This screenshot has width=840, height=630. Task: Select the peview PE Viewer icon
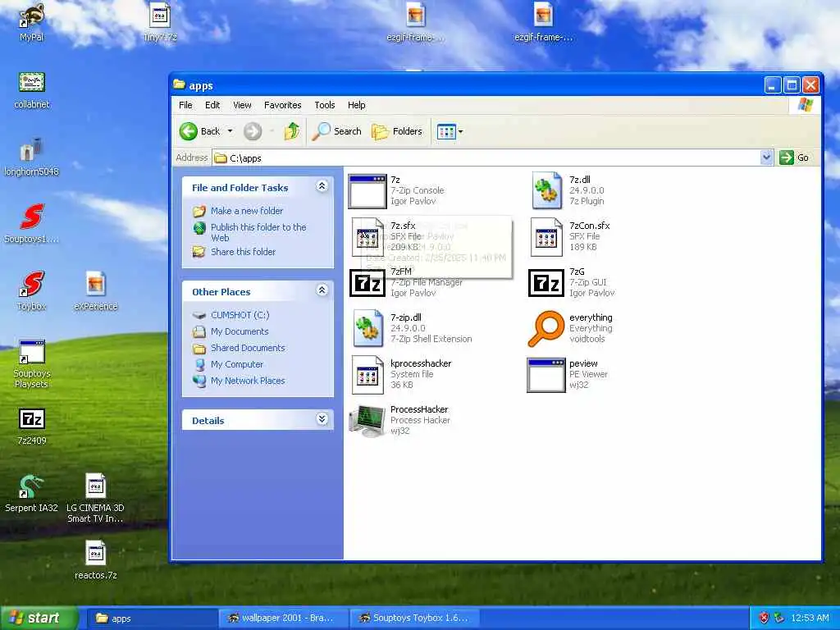click(x=546, y=375)
